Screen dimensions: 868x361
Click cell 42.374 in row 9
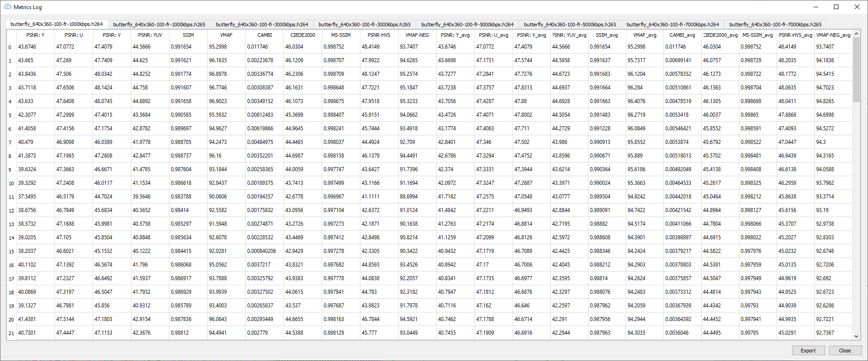tap(455, 169)
